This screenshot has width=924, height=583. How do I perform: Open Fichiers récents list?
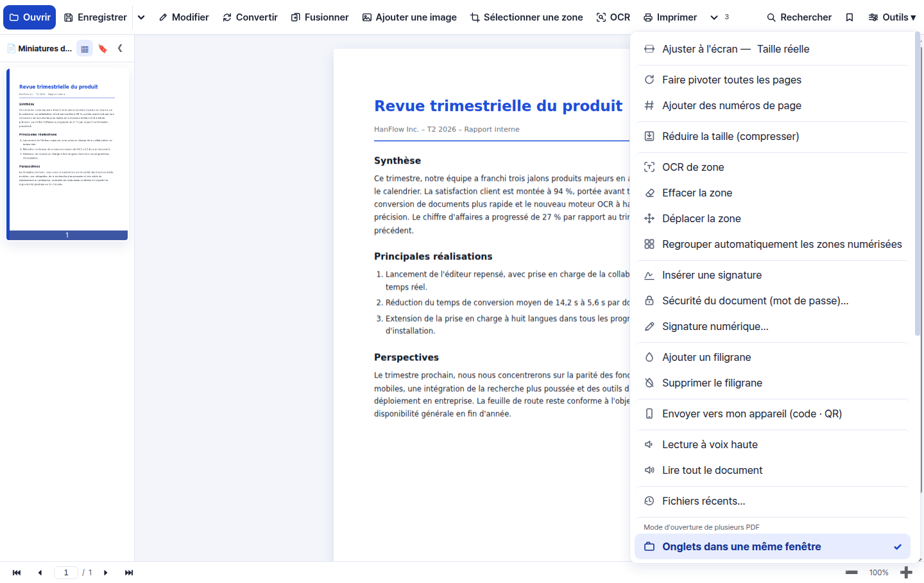(773, 501)
